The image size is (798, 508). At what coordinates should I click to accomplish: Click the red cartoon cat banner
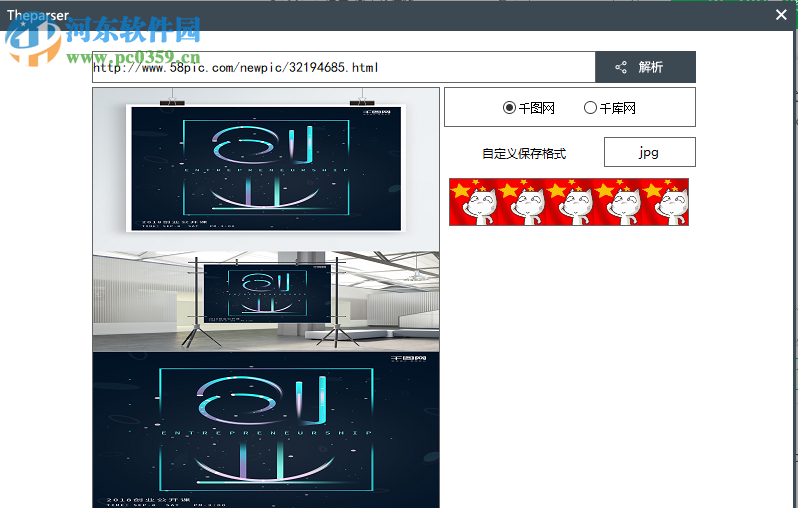pos(568,202)
